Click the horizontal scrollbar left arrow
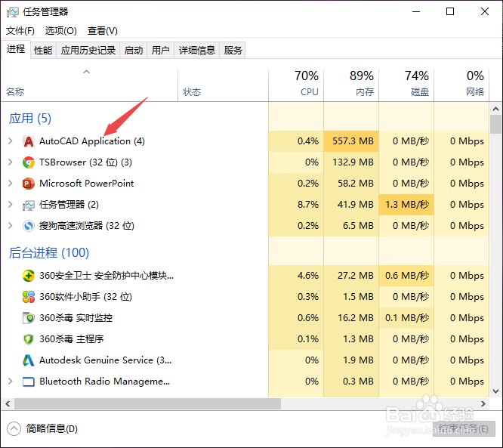This screenshot has height=448, width=503. click(8, 403)
